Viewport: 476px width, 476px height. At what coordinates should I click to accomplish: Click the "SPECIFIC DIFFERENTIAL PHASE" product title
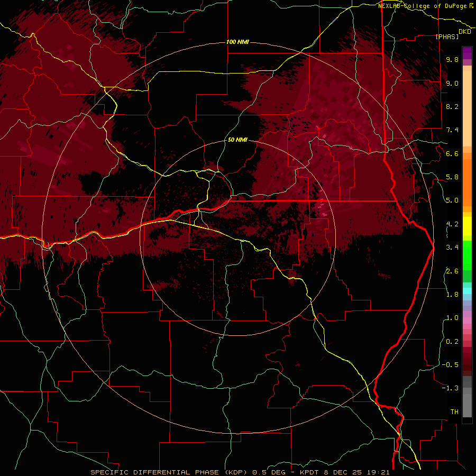(x=154, y=472)
